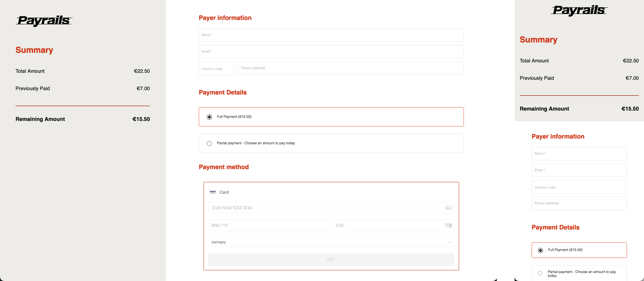Select the Full Payment (€15.50) radio in the desktop form
This screenshot has width=644, height=281.
pos(209,117)
